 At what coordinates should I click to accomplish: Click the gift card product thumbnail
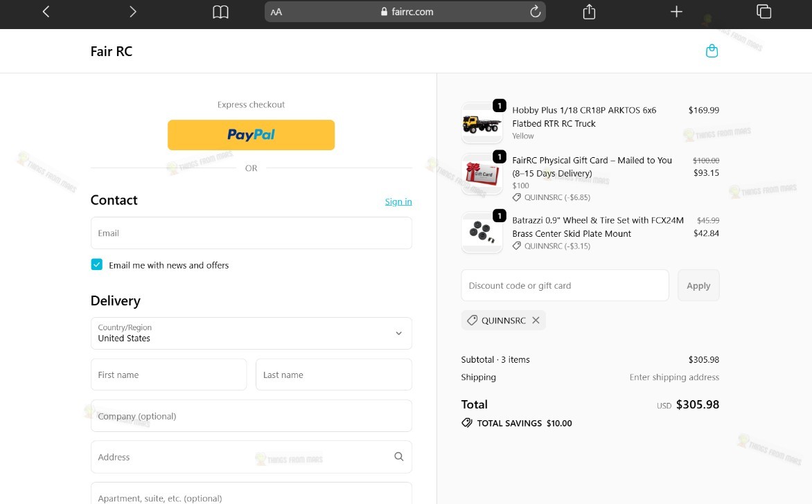(x=482, y=174)
